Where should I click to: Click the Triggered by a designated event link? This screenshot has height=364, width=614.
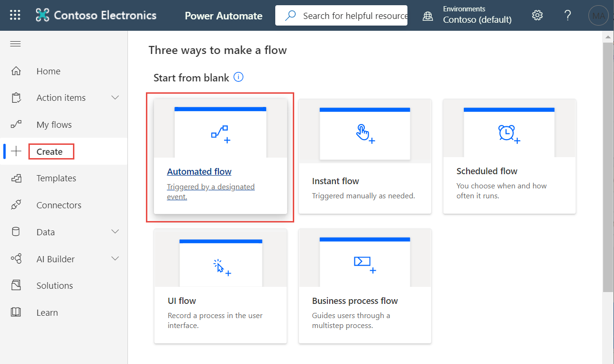point(211,192)
